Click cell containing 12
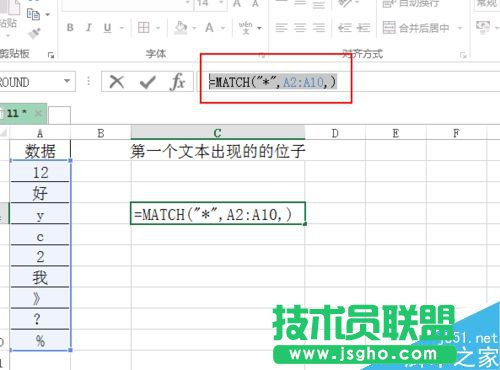This screenshot has width=500, height=370. tap(40, 172)
